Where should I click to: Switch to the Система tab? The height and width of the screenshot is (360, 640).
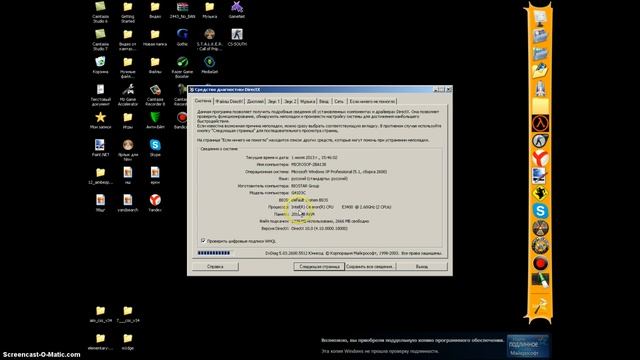(203, 101)
